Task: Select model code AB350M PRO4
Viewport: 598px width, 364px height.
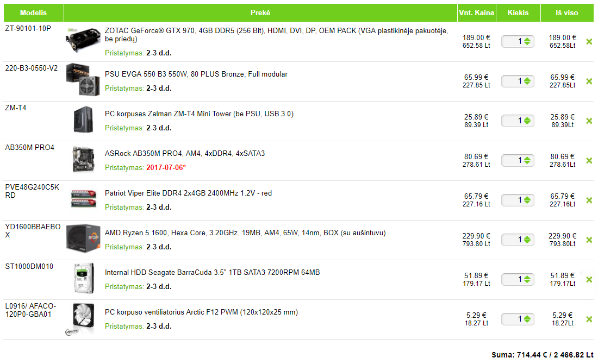Action: pyautogui.click(x=29, y=148)
